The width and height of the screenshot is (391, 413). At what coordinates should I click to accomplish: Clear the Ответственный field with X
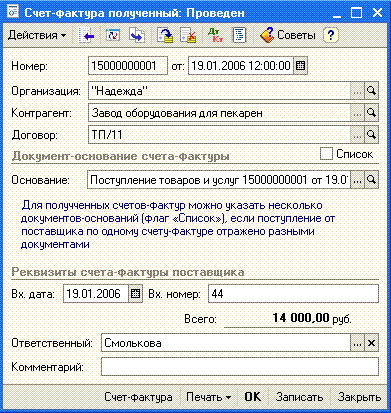coord(371,343)
